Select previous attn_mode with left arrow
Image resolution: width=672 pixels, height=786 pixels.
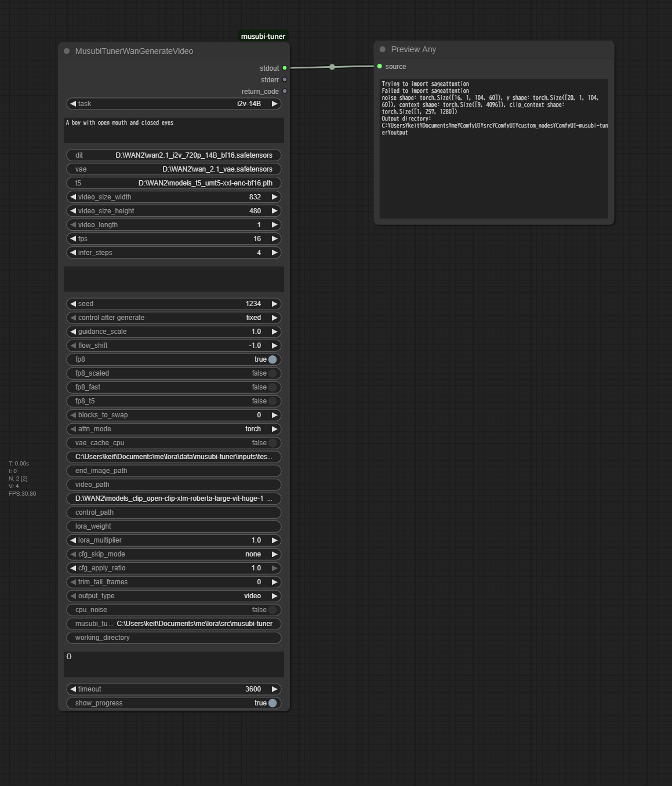[x=73, y=429]
